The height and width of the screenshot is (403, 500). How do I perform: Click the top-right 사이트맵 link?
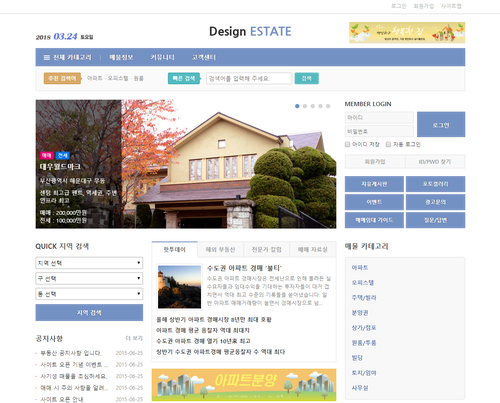[x=451, y=6]
